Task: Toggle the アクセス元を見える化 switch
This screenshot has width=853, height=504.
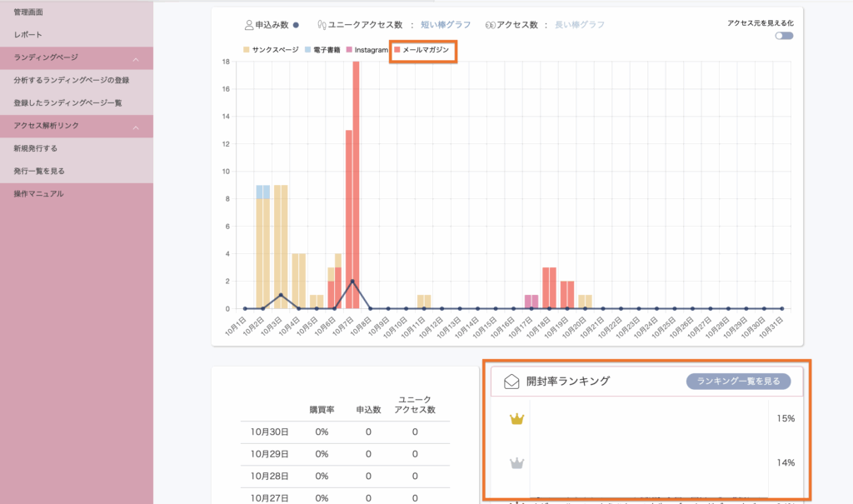Action: point(783,36)
